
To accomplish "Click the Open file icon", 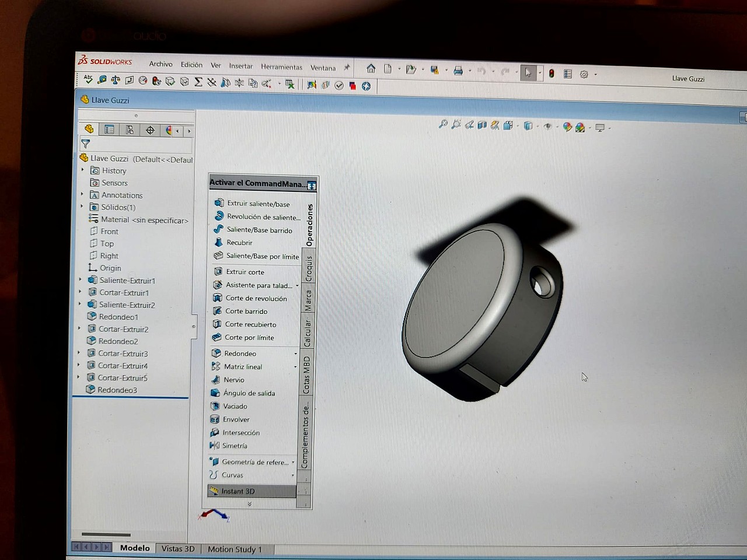I will pos(411,70).
